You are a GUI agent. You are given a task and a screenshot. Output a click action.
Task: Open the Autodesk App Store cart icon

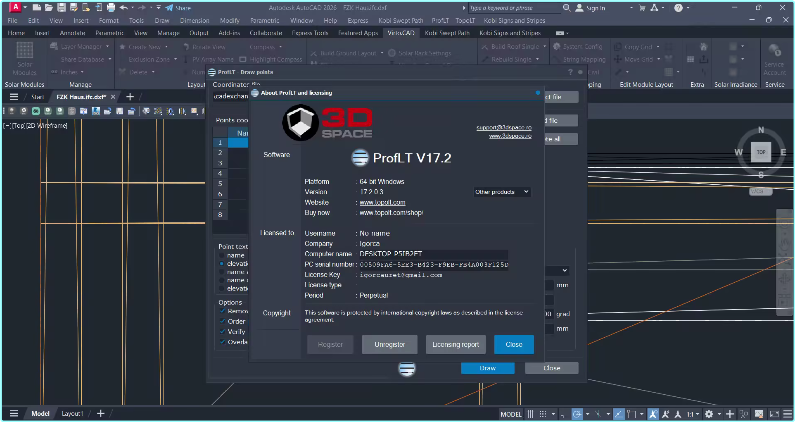pyautogui.click(x=642, y=8)
